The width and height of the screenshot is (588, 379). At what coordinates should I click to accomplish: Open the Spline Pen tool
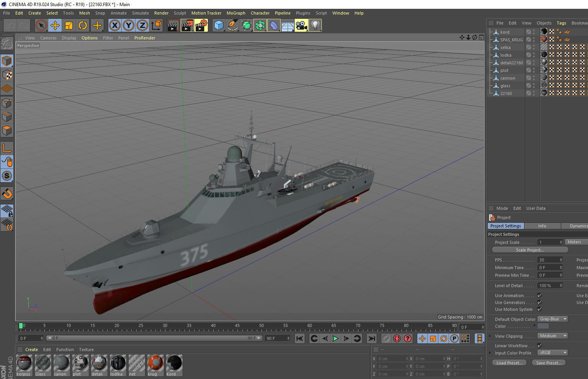232,26
